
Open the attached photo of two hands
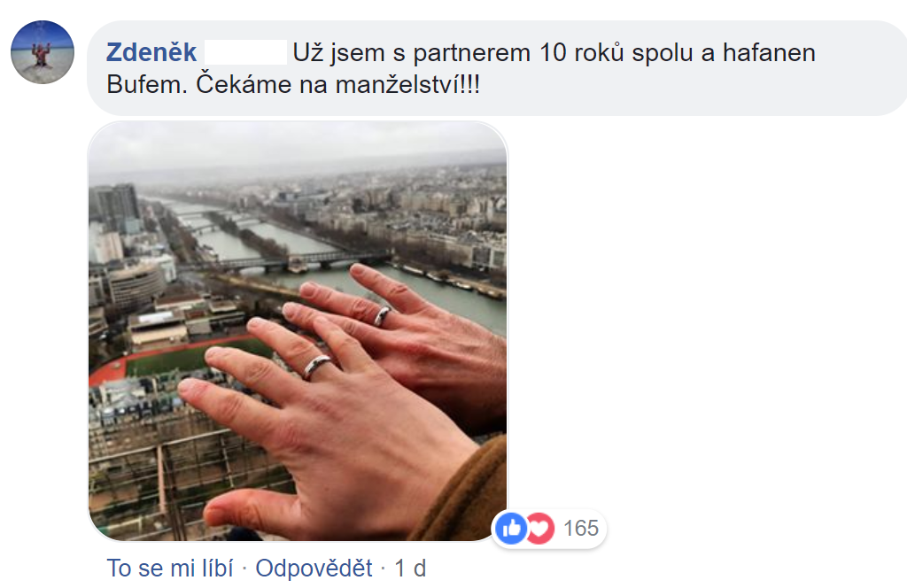click(298, 331)
